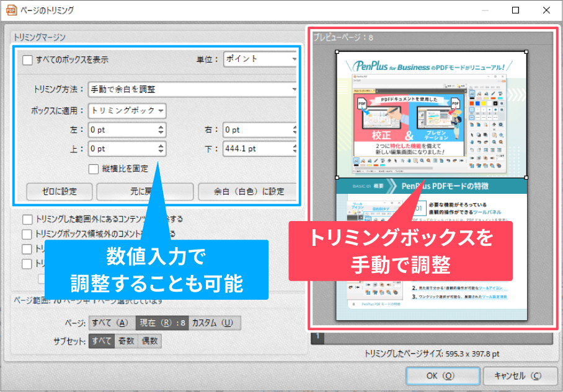Click bottom-right trimming box handle in preview
Viewport: 563px width, 392px height.
526,178
